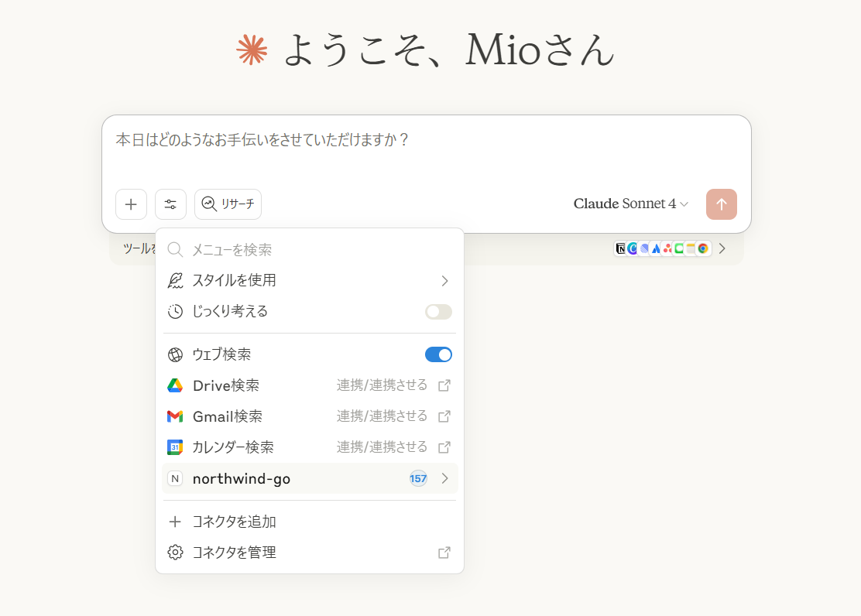Screen dimensions: 861x616
Task: Expand the スタイルを使用 submenu chevron
Action: pyautogui.click(x=444, y=281)
